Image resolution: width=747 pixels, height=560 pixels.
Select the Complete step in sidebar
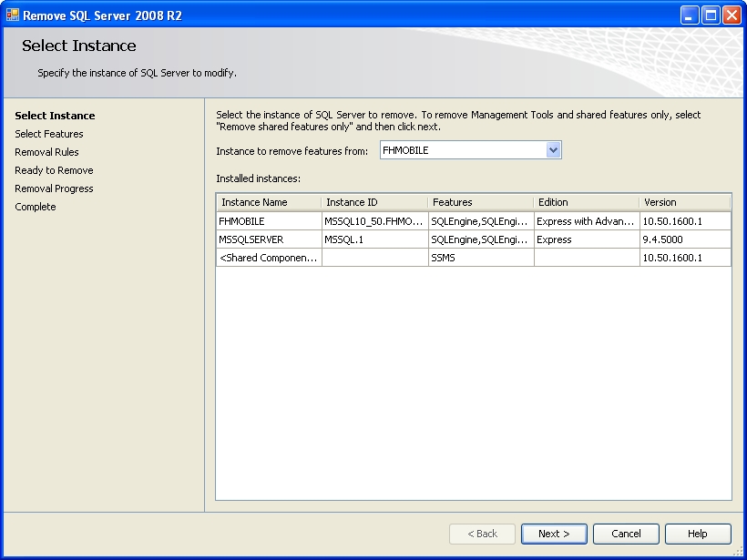point(36,207)
